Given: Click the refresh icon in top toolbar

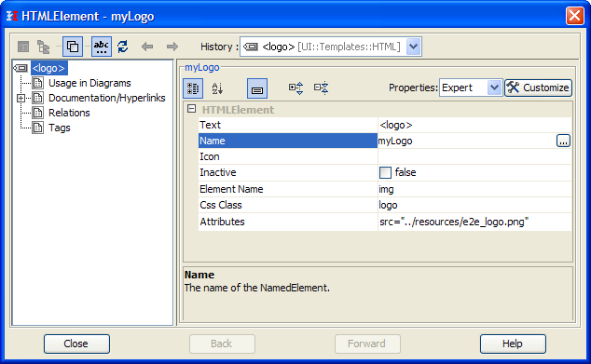Looking at the screenshot, I should coord(122,47).
